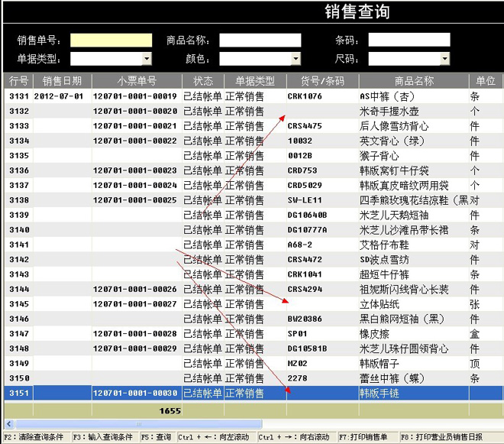The width and height of the screenshot is (504, 444).
Task: Click the 条码 input field
Action: (409, 40)
